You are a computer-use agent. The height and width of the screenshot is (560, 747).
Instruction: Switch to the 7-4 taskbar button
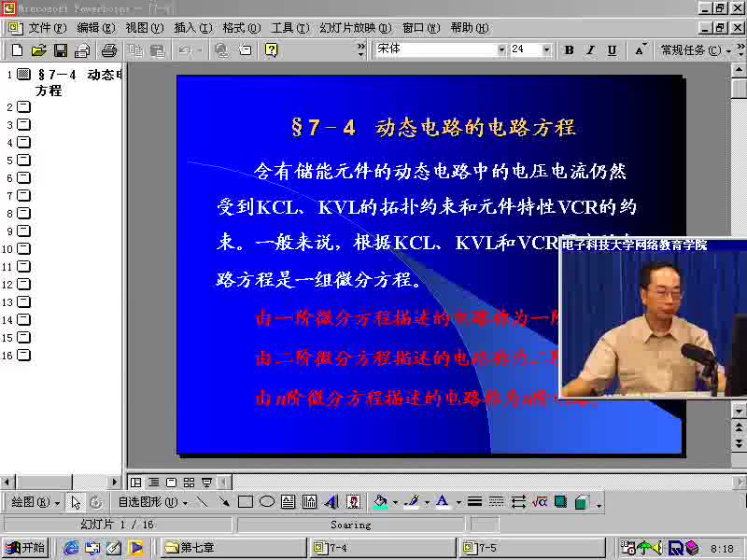383,548
